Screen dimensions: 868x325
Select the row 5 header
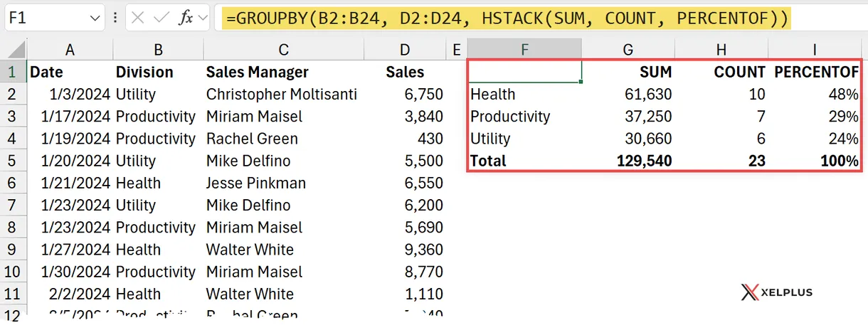point(12,161)
